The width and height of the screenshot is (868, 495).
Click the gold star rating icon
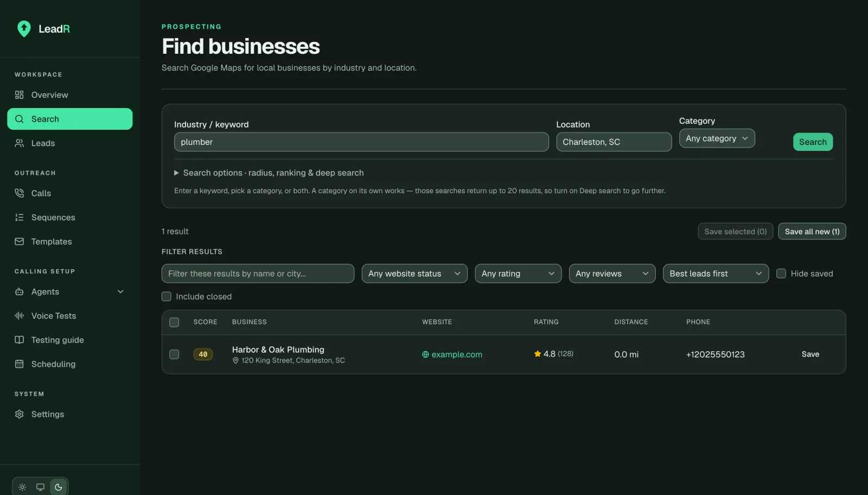[x=538, y=354]
